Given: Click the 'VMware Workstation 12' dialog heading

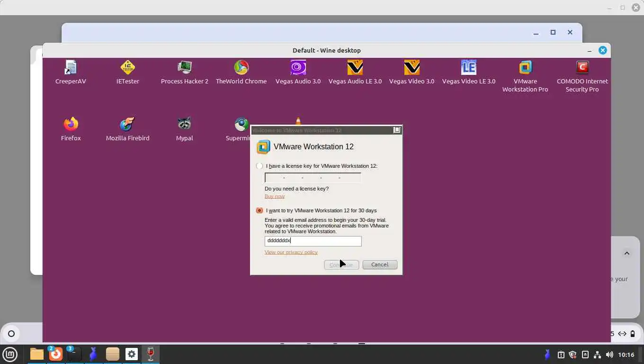Looking at the screenshot, I should 313,147.
